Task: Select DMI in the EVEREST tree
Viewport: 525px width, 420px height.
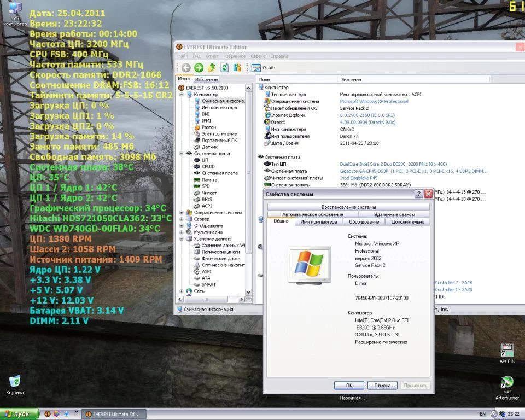Action: [206, 114]
